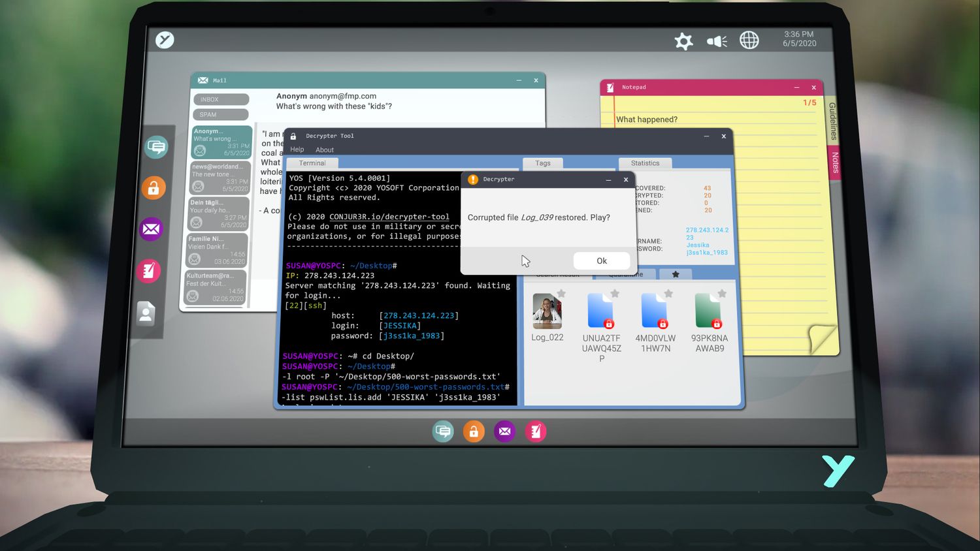Screen dimensions: 980x551
Task: Mute sound with the speaker icon
Action: point(717,42)
